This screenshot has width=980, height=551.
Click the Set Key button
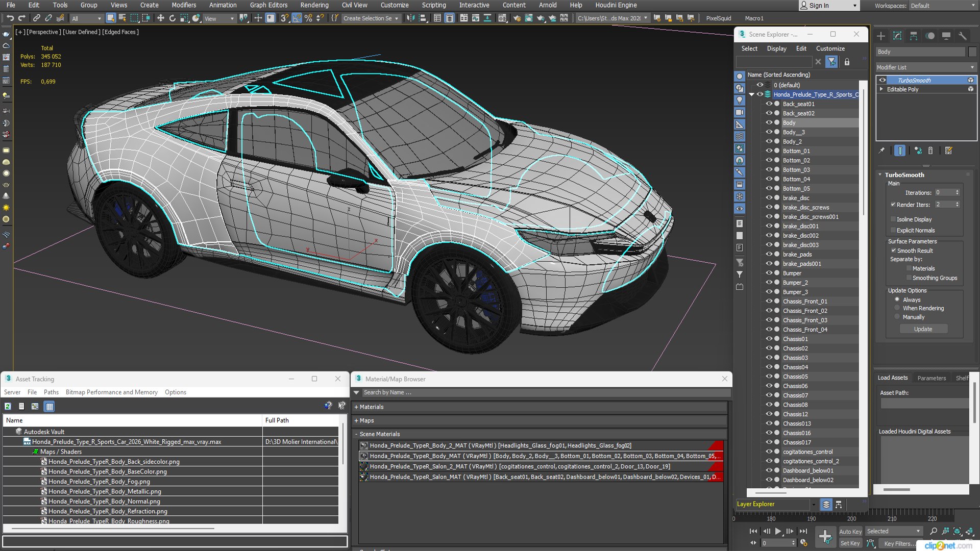(x=850, y=543)
